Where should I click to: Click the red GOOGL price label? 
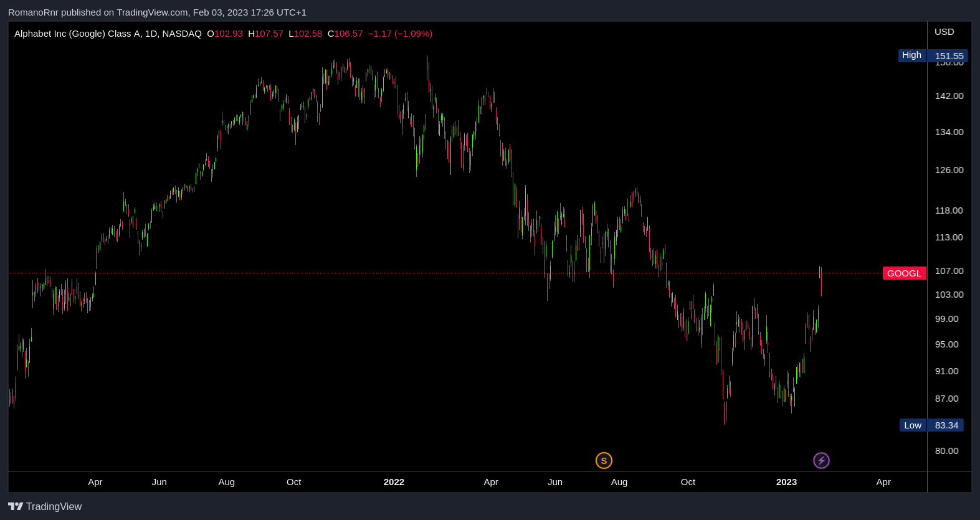(x=904, y=273)
